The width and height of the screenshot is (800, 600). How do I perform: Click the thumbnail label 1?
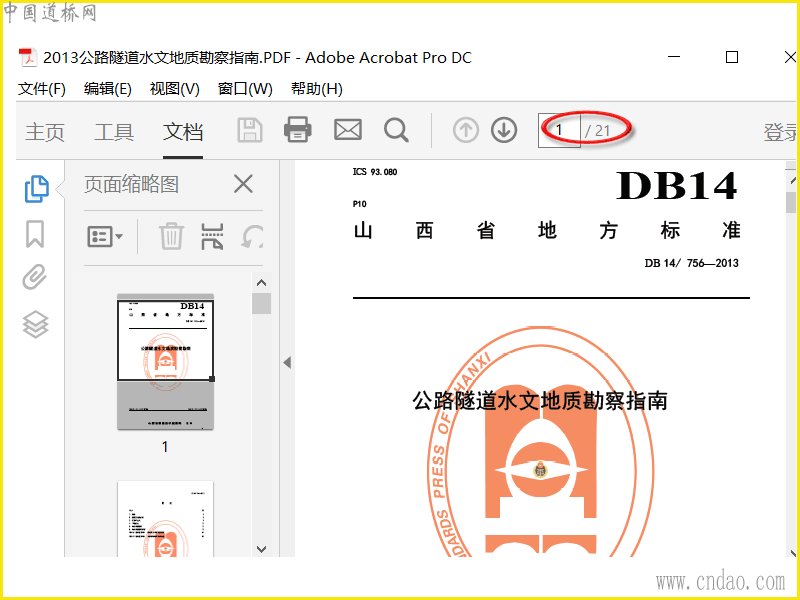pyautogui.click(x=165, y=447)
